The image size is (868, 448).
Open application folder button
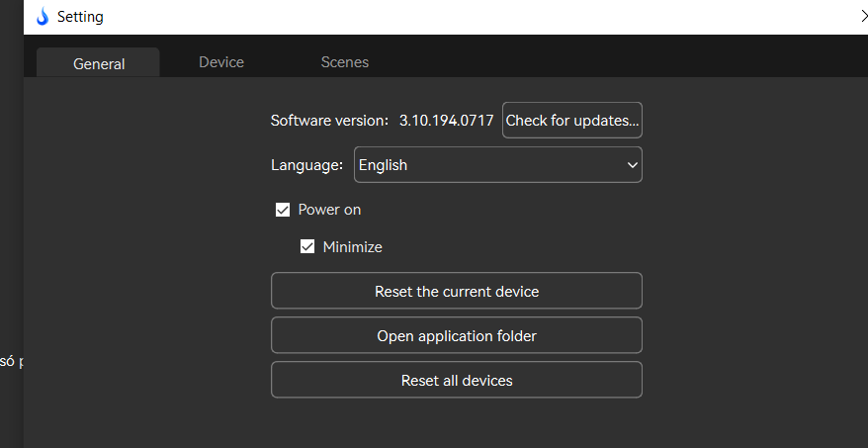[x=457, y=336]
